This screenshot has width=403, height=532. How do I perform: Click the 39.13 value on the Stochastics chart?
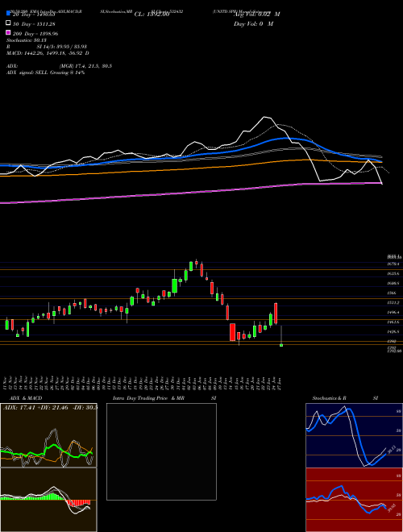coord(390,451)
